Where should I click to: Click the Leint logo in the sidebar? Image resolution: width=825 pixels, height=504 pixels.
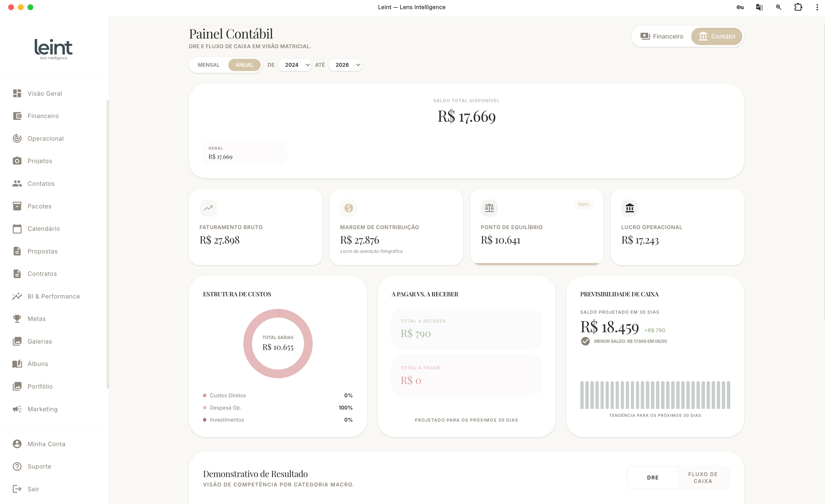(54, 49)
